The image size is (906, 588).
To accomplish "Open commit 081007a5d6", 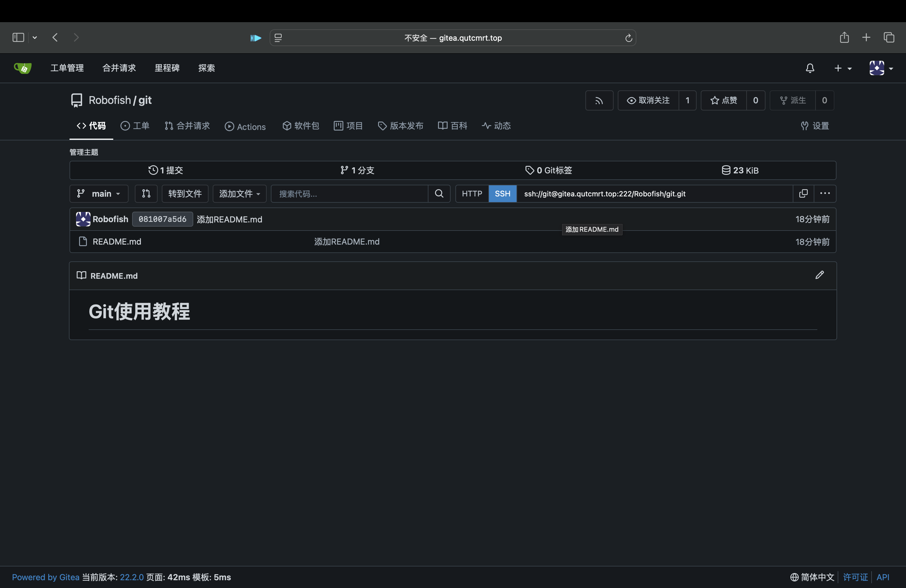I will coord(163,219).
